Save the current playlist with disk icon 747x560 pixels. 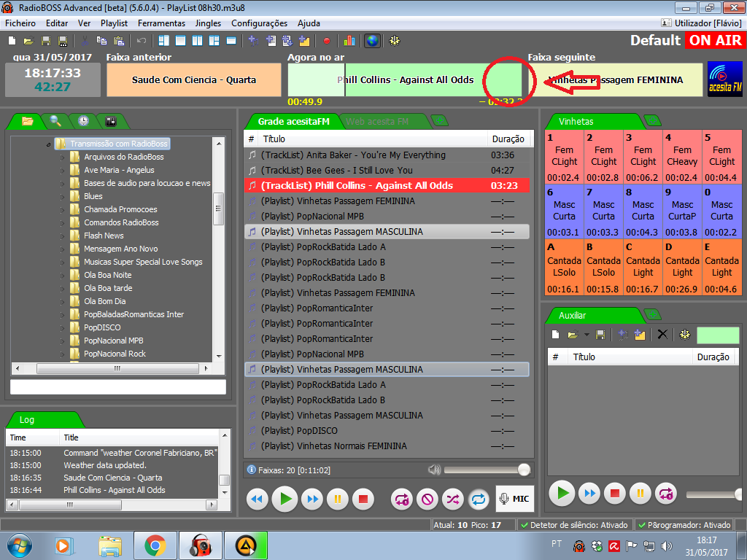click(x=46, y=41)
